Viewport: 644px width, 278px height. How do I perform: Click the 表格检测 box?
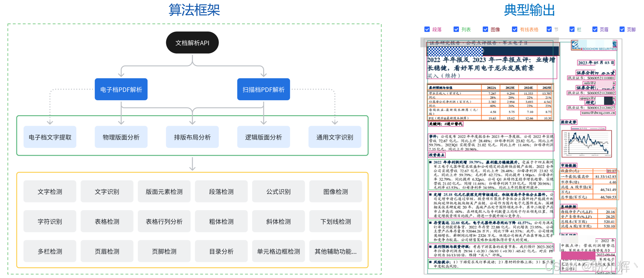(x=107, y=221)
